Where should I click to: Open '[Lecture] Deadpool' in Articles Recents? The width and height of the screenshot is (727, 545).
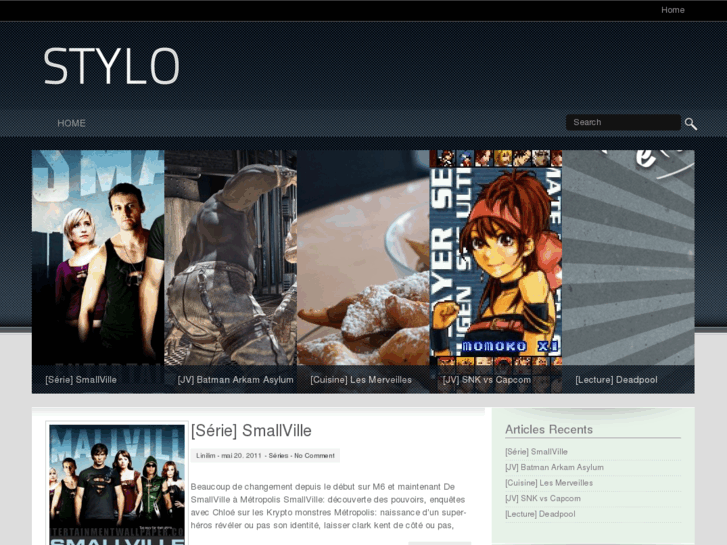(540, 514)
